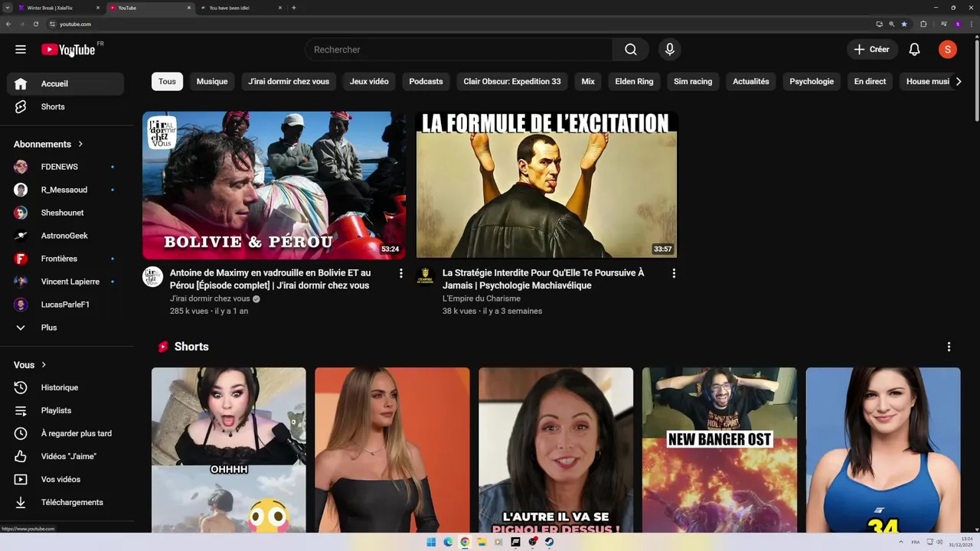Open the Antoine de Maximy Bolivie video title
980x551 pixels.
point(270,279)
